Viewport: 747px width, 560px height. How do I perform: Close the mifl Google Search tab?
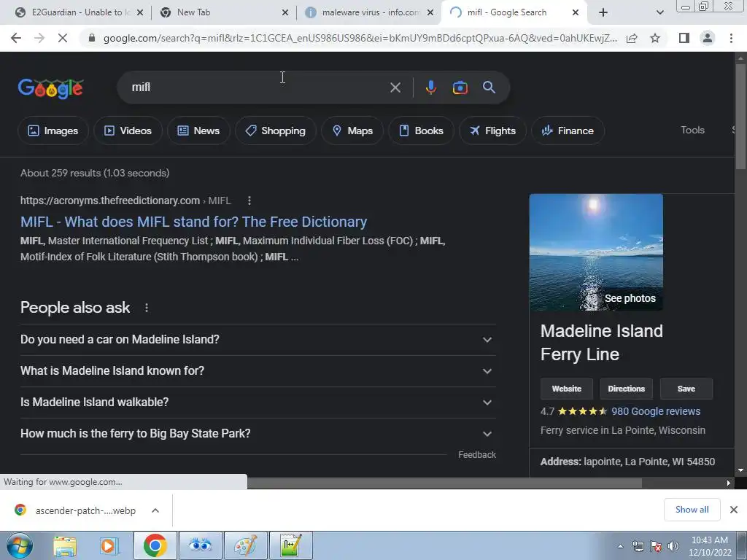click(575, 12)
